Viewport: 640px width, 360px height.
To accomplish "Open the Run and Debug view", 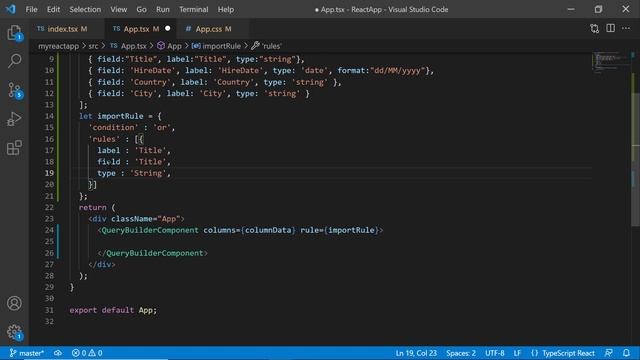I will (x=14, y=119).
